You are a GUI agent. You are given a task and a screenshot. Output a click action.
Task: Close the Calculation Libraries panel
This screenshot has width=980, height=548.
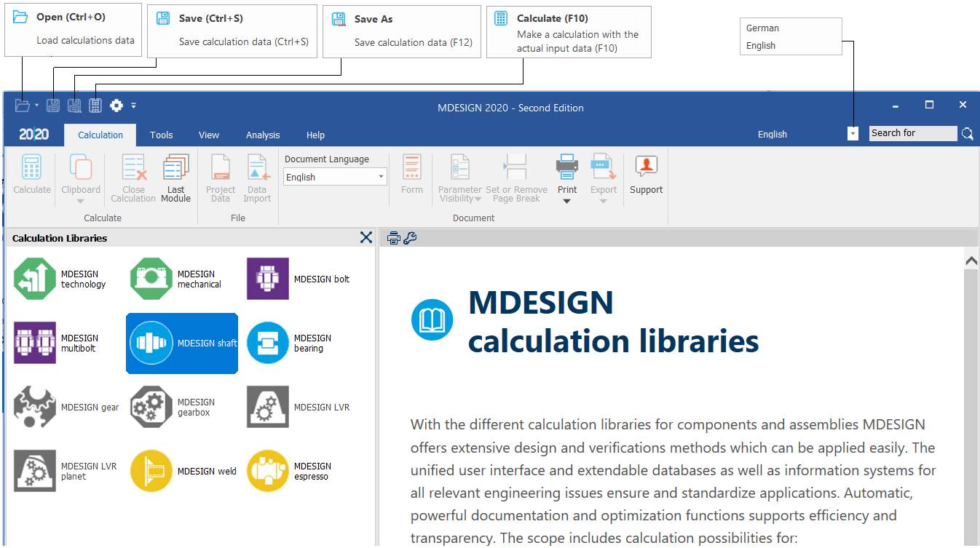pos(366,237)
